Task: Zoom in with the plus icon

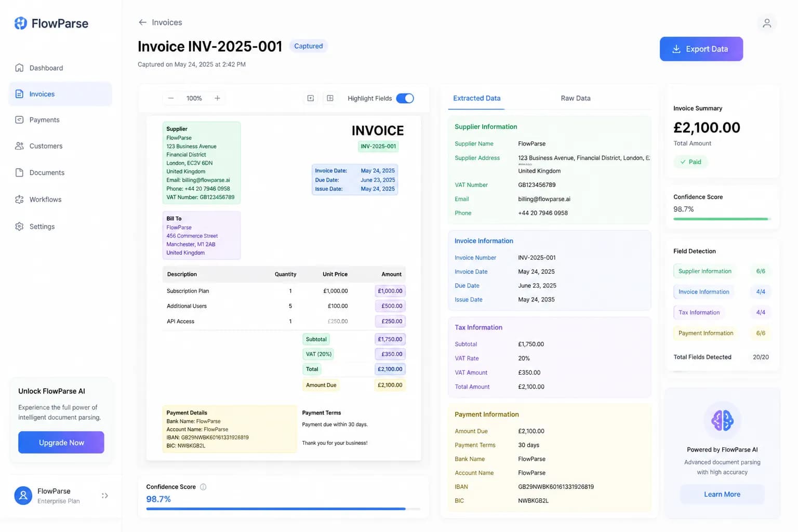Action: tap(217, 98)
